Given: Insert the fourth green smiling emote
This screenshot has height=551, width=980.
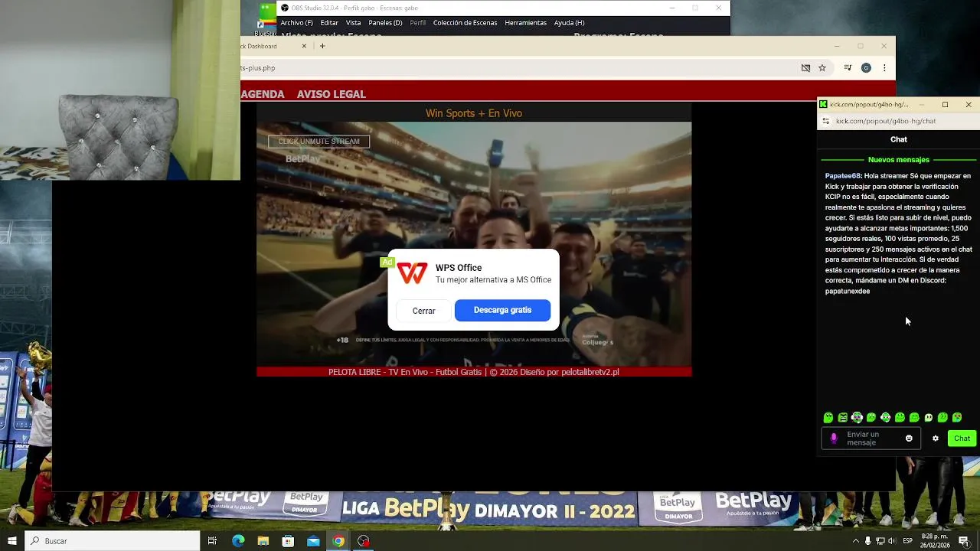Looking at the screenshot, I should coord(871,418).
